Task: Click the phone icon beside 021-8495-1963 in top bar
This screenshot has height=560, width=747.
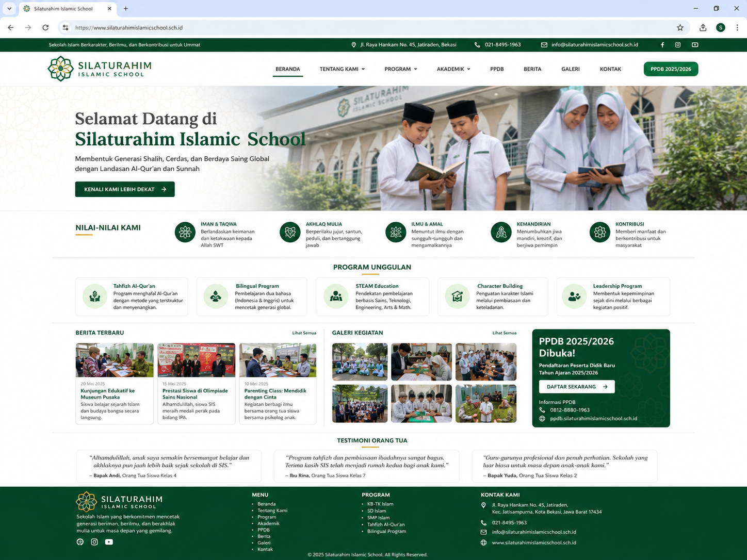Action: (477, 45)
